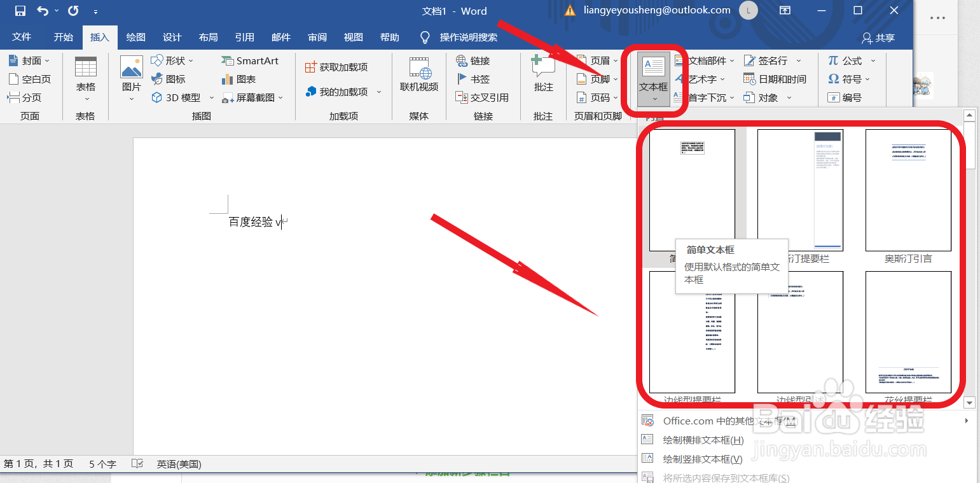Open the 页眉 header dropdown
980x483 pixels.
coord(599,60)
